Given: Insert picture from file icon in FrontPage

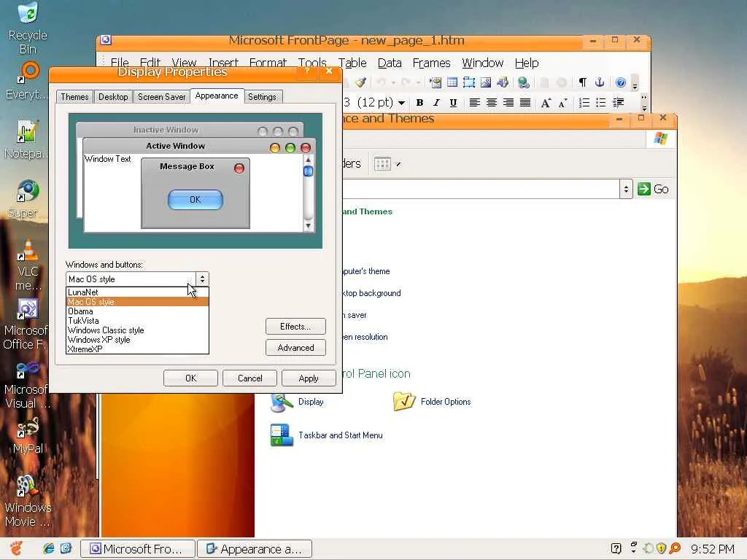Looking at the screenshot, I should 485,82.
